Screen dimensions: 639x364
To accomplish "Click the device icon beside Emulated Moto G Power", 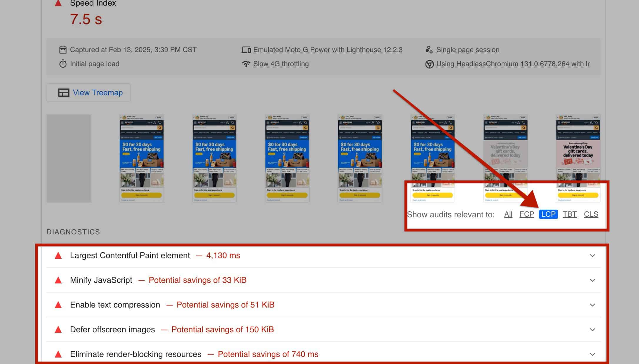I will 246,50.
